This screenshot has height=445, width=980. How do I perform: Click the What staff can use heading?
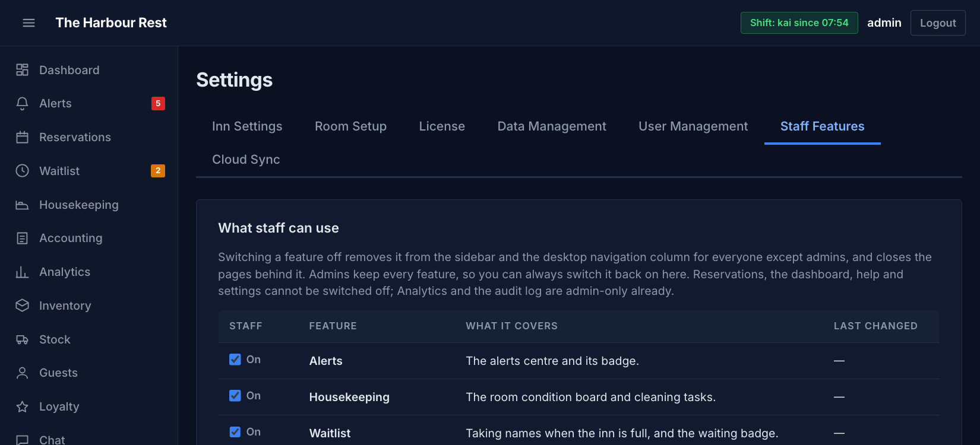point(279,228)
